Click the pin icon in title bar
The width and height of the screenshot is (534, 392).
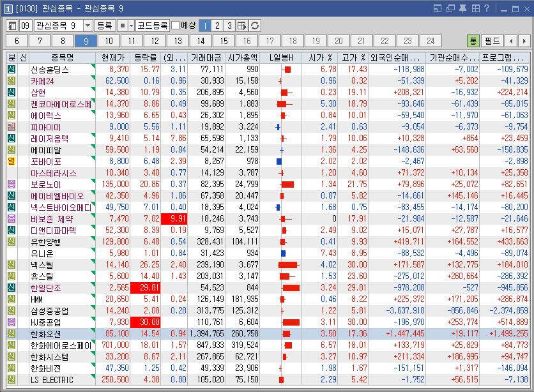pyautogui.click(x=463, y=8)
